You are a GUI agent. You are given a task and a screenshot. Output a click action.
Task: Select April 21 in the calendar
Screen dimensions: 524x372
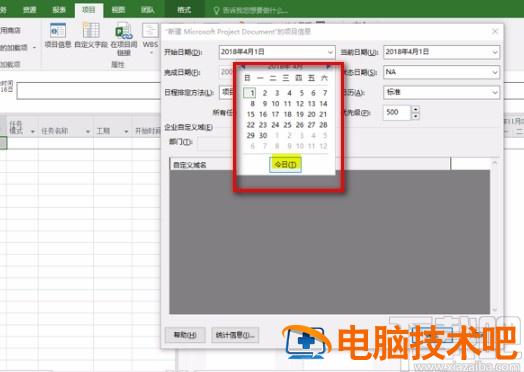tap(323, 114)
